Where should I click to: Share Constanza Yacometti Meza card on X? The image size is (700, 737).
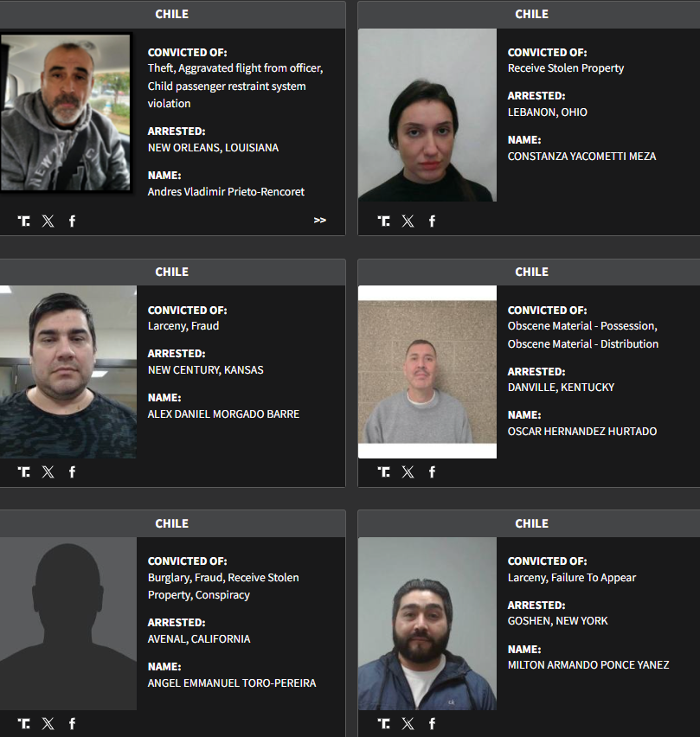(x=408, y=221)
